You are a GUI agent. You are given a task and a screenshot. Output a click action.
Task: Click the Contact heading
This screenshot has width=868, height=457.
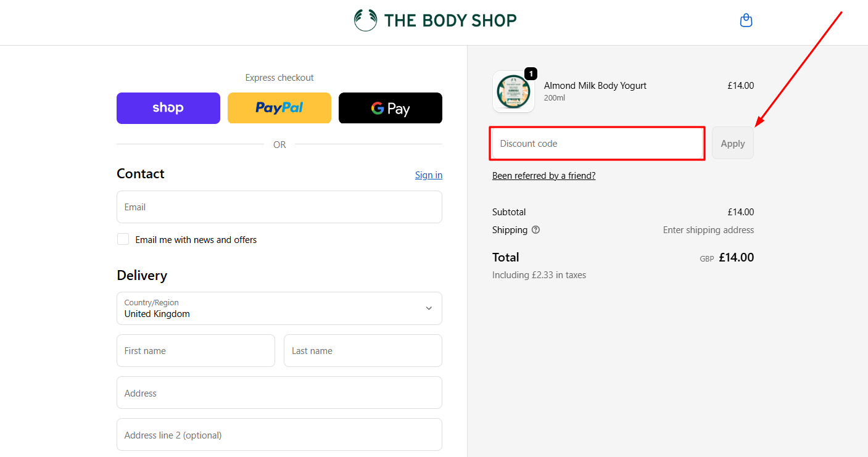click(x=141, y=174)
